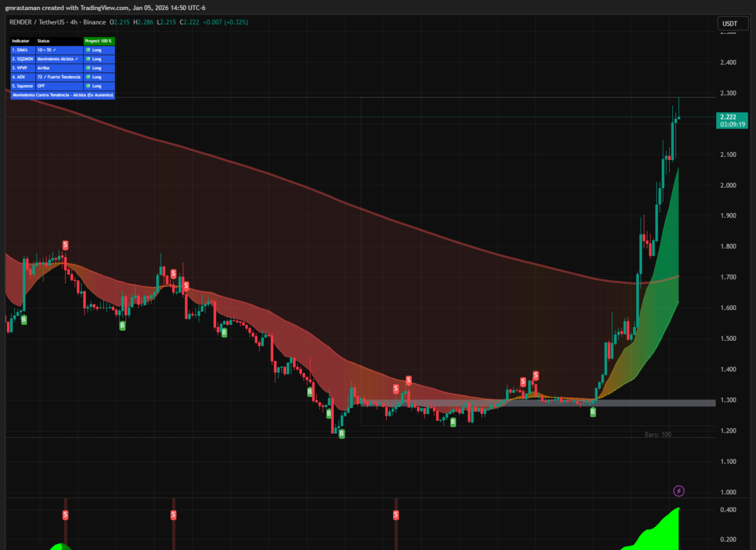The width and height of the screenshot is (756, 550).
Task: Select the Movimiento Contra Tendencia status bar
Action: point(63,95)
